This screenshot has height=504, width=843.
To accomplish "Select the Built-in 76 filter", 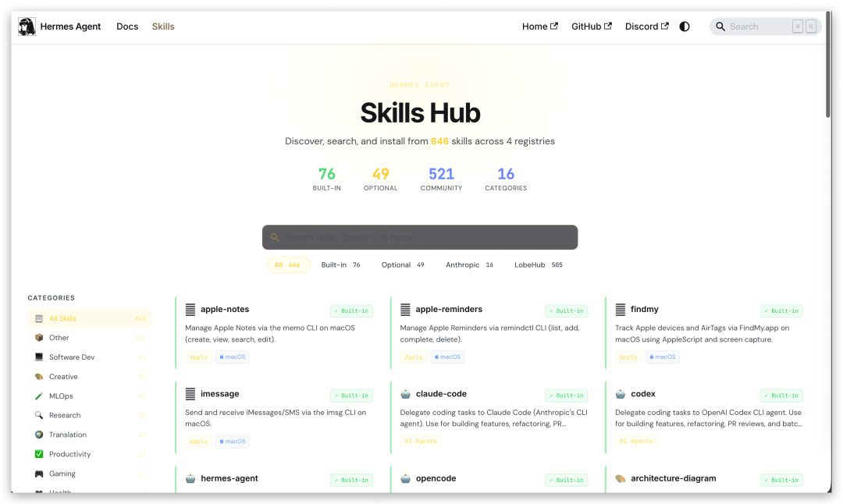I will click(x=341, y=265).
